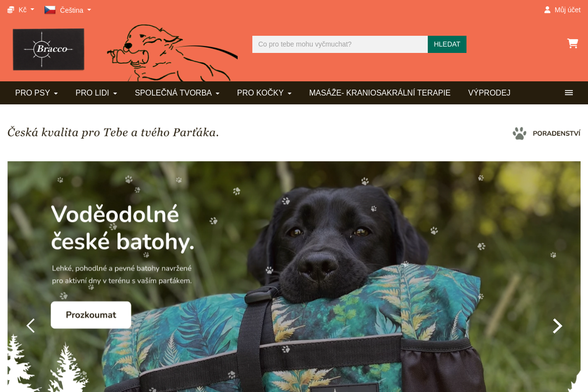This screenshot has width=588, height=392.
Task: Focus the product search input field
Action: 340,44
